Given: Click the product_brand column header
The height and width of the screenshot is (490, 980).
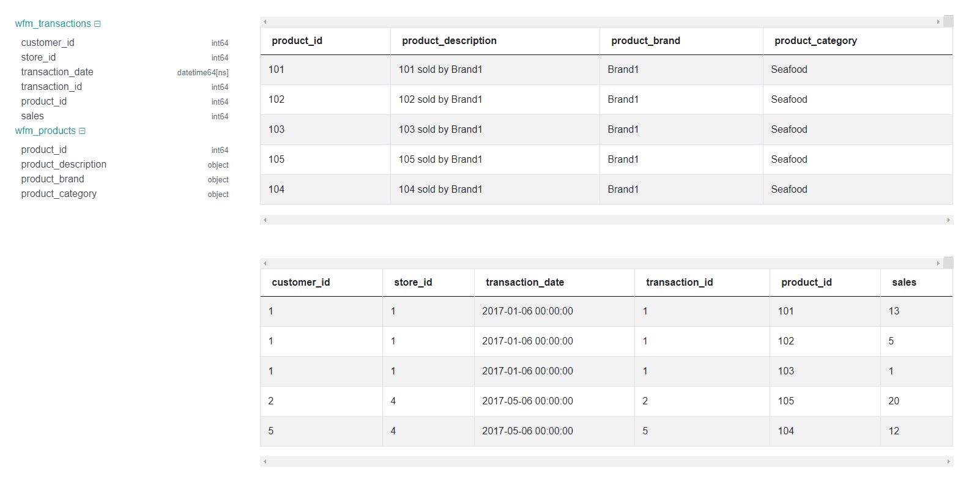Looking at the screenshot, I should 645,41.
